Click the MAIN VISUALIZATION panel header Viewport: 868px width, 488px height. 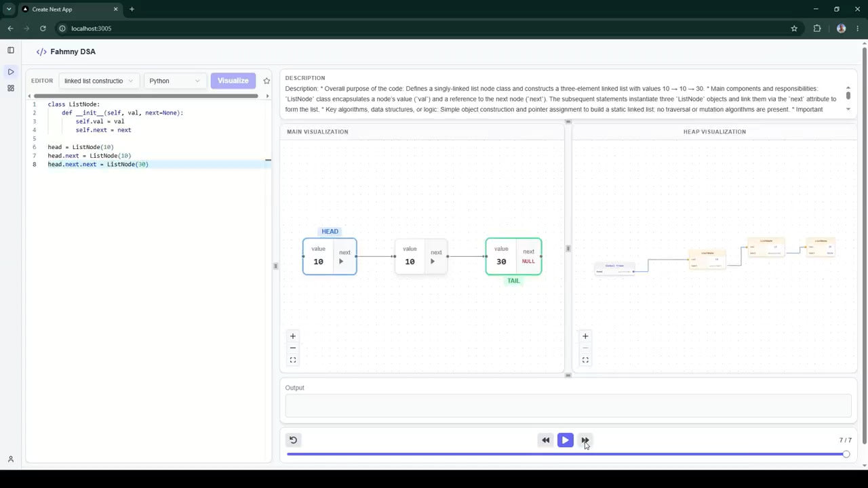317,131
